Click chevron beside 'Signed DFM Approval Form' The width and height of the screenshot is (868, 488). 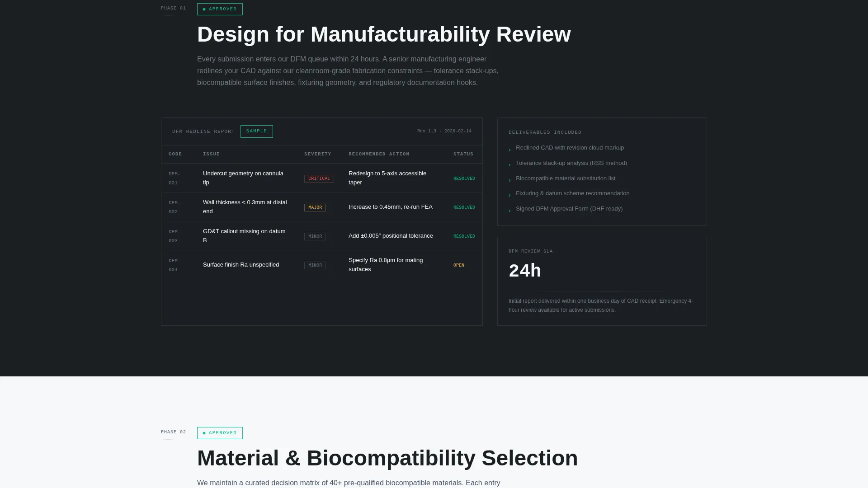[509, 211]
